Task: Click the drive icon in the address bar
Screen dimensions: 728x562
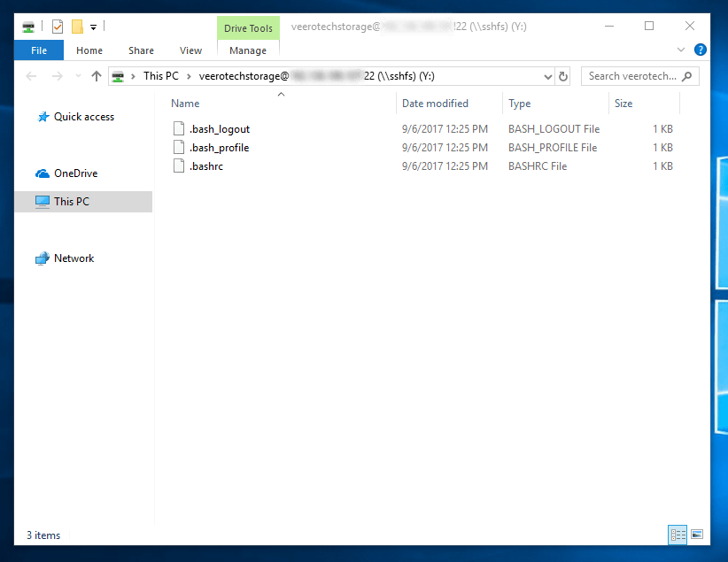Action: pyautogui.click(x=118, y=76)
